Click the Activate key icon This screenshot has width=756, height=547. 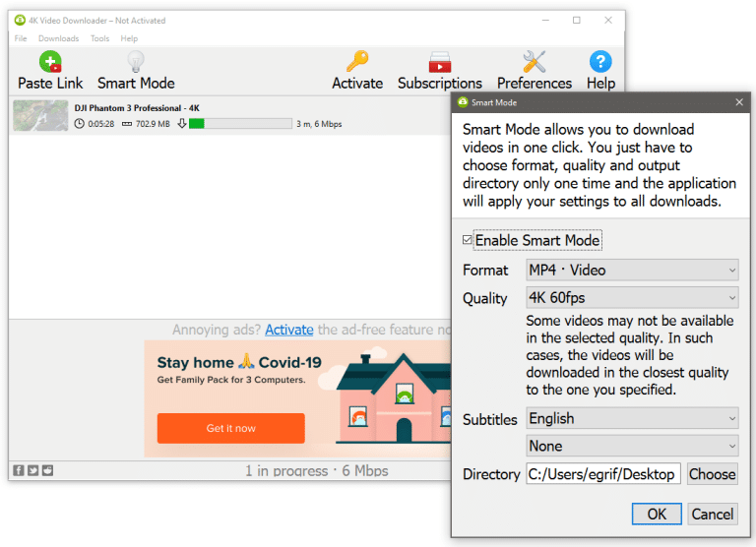(357, 63)
